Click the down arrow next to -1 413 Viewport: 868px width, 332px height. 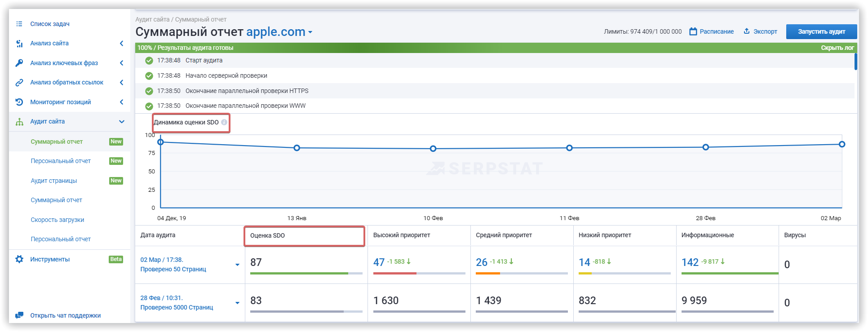(511, 261)
